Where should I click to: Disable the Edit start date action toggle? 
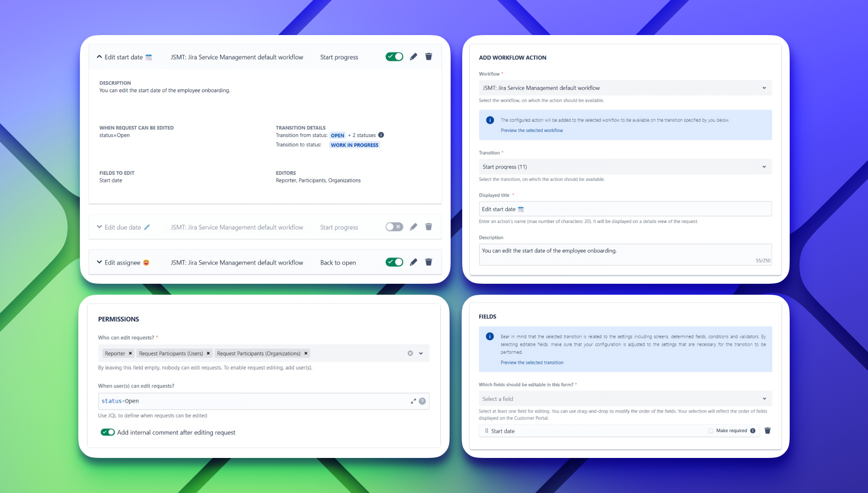click(394, 56)
